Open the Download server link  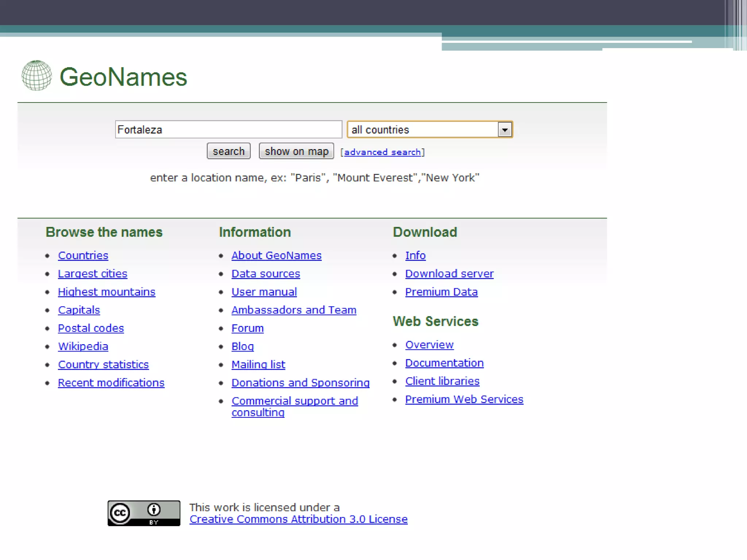pos(449,273)
